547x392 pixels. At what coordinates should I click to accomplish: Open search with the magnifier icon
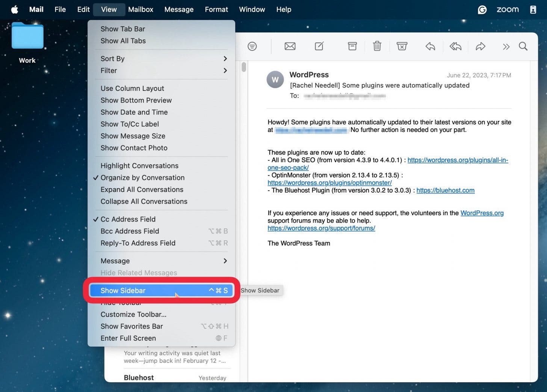click(523, 46)
